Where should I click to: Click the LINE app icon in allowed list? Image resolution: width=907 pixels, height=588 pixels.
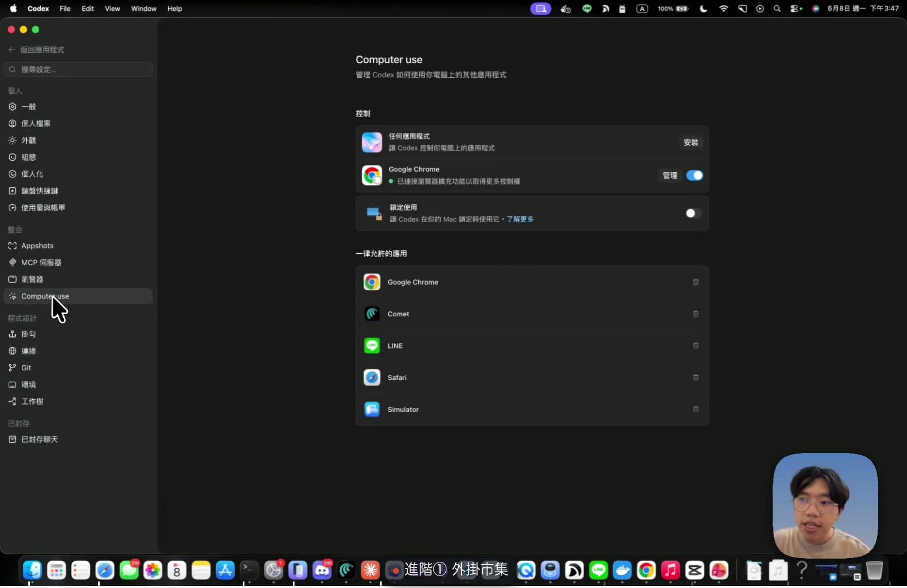coord(372,346)
